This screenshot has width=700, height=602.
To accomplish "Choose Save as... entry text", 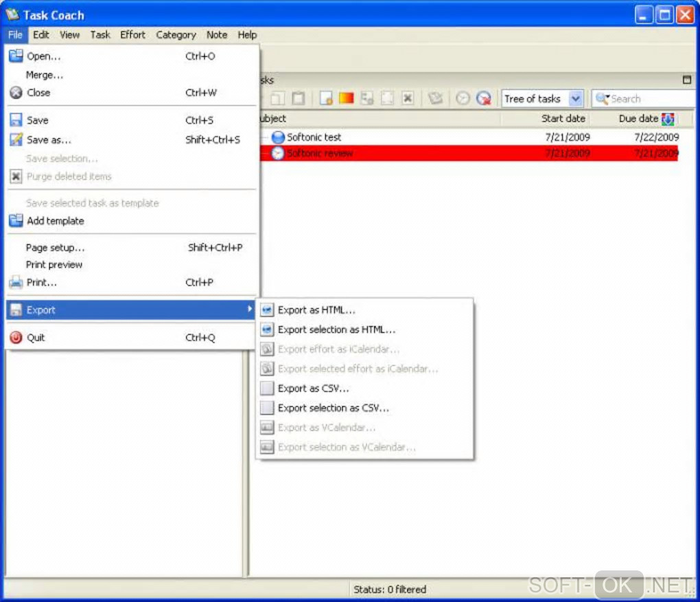I will tap(49, 140).
